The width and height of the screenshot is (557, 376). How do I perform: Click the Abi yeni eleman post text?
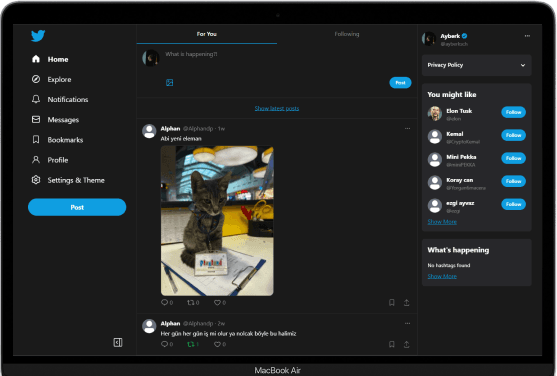[181, 139]
